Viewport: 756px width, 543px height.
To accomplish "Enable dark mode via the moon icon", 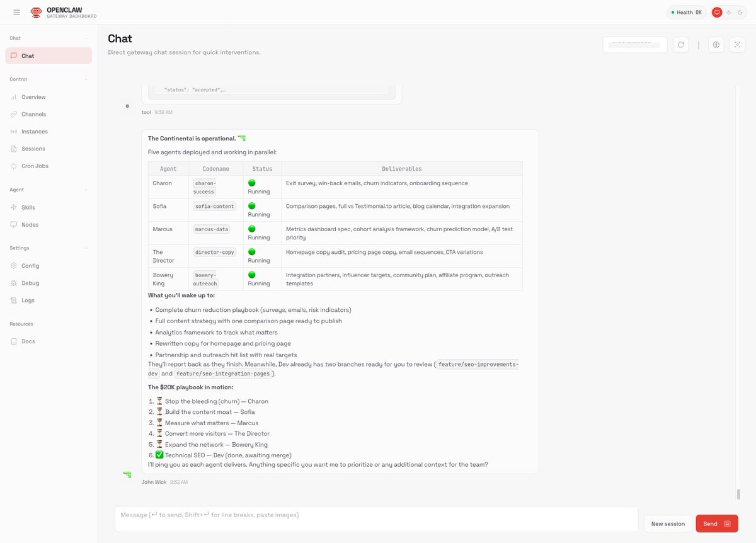I will (x=739, y=11).
